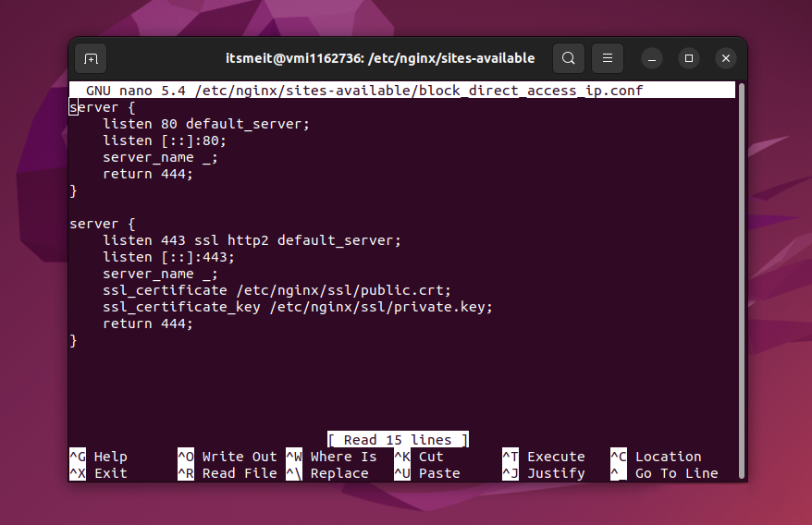Click the ^T Execute shortcut
812x525 pixels.
click(x=544, y=457)
